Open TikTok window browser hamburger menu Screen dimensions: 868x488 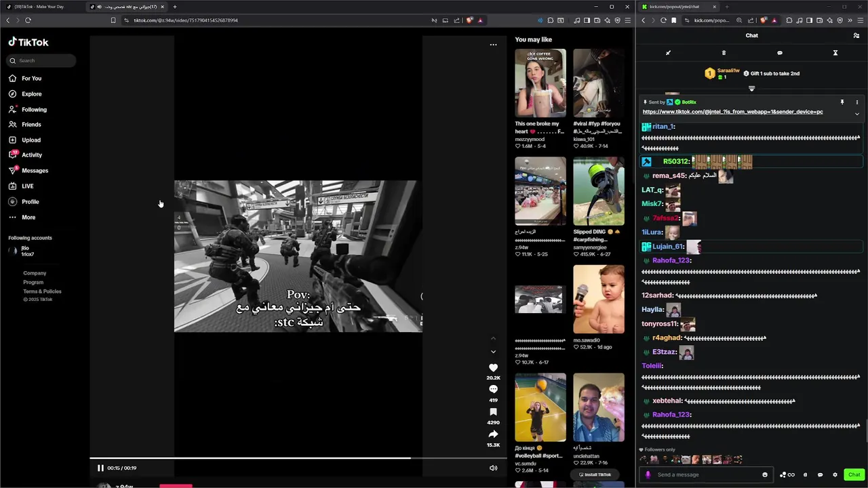click(627, 20)
